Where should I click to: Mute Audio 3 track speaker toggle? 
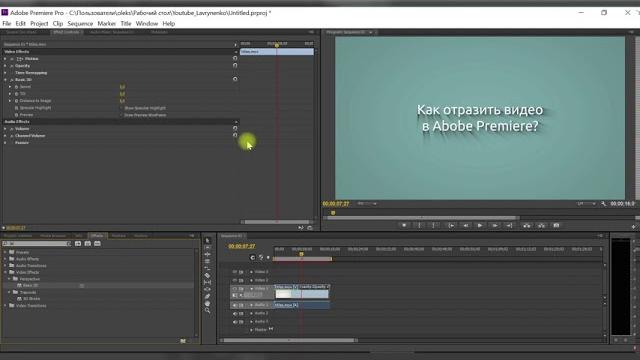235,322
